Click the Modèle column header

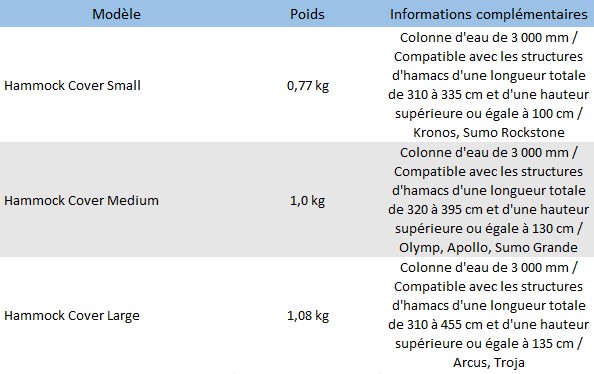click(x=116, y=14)
